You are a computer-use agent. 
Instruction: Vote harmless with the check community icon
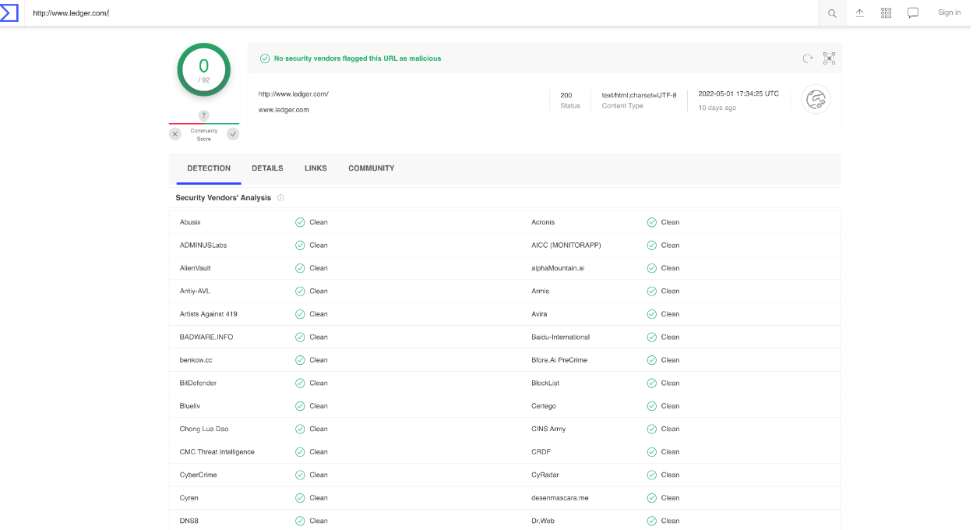233,134
